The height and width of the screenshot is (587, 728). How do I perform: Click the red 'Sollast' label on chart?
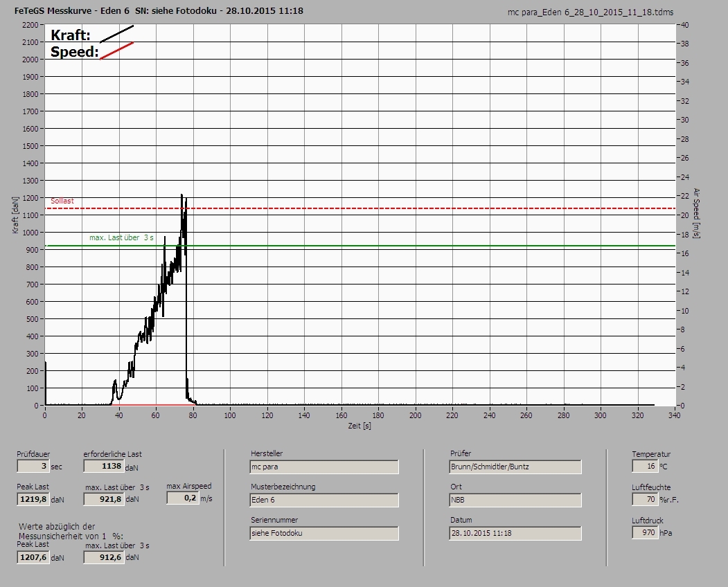(62, 201)
